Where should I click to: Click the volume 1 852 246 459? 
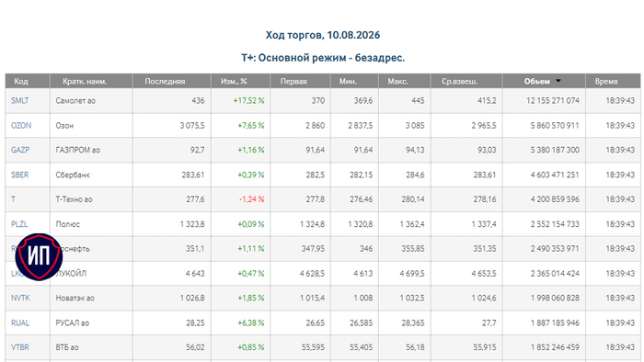point(555,347)
